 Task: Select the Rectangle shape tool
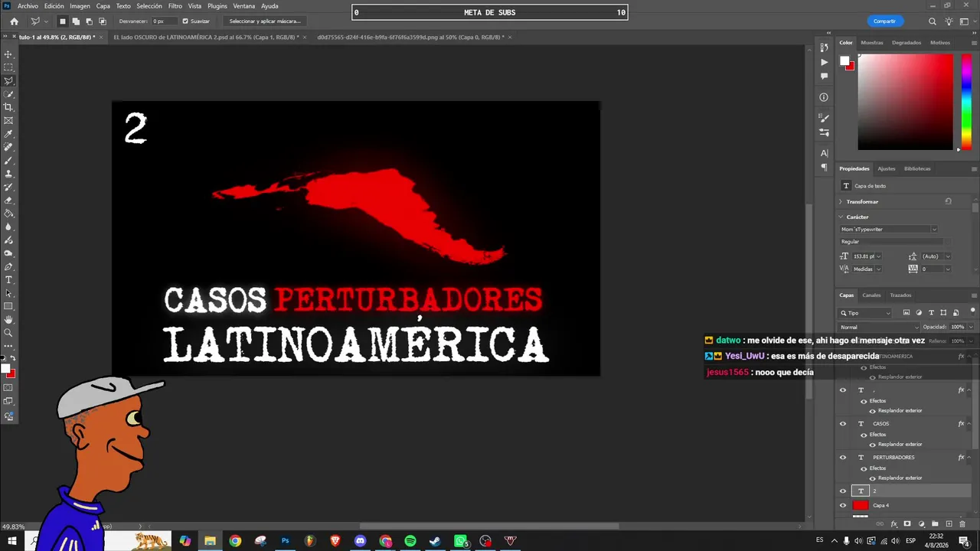point(8,306)
